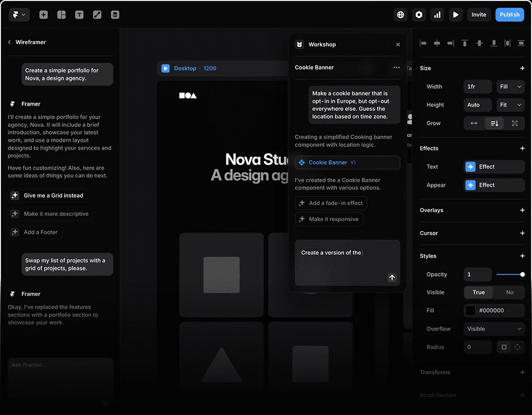The height and width of the screenshot is (415, 532).
Task: Add a Styles property with plus
Action: click(522, 256)
